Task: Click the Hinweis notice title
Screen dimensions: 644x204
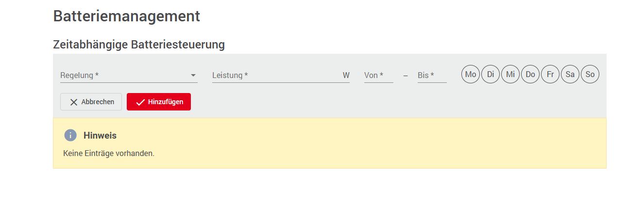Action: [100, 136]
